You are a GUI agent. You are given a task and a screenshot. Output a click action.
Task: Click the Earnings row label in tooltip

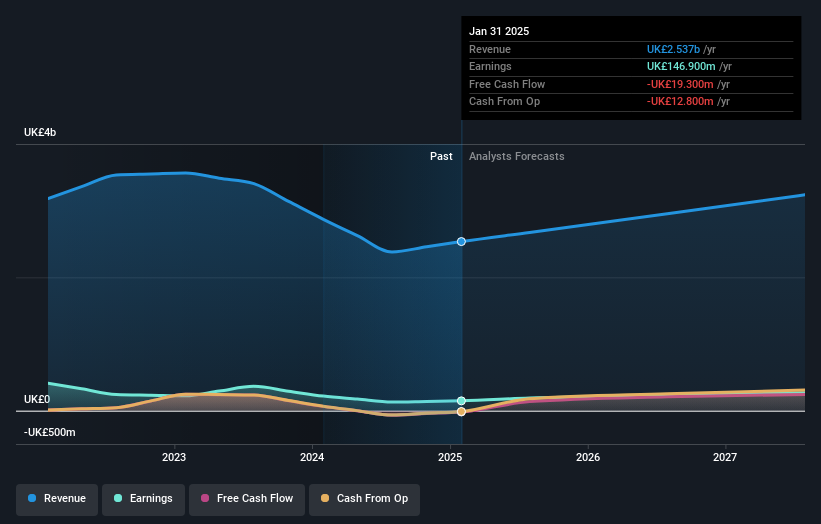pyautogui.click(x=490, y=66)
